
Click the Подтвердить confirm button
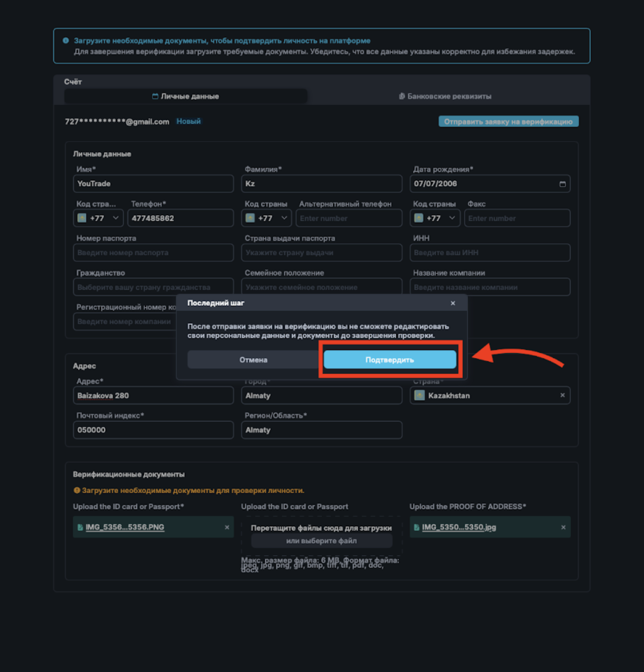[389, 359]
